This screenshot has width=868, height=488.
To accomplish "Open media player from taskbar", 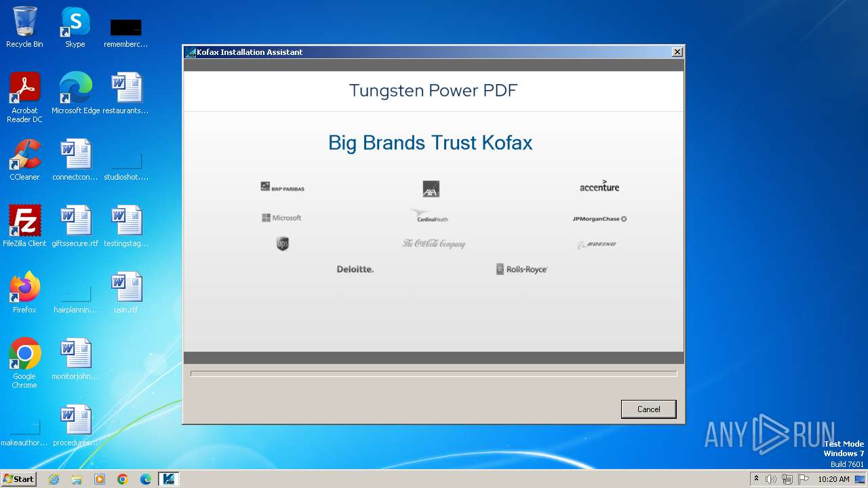I will [100, 479].
